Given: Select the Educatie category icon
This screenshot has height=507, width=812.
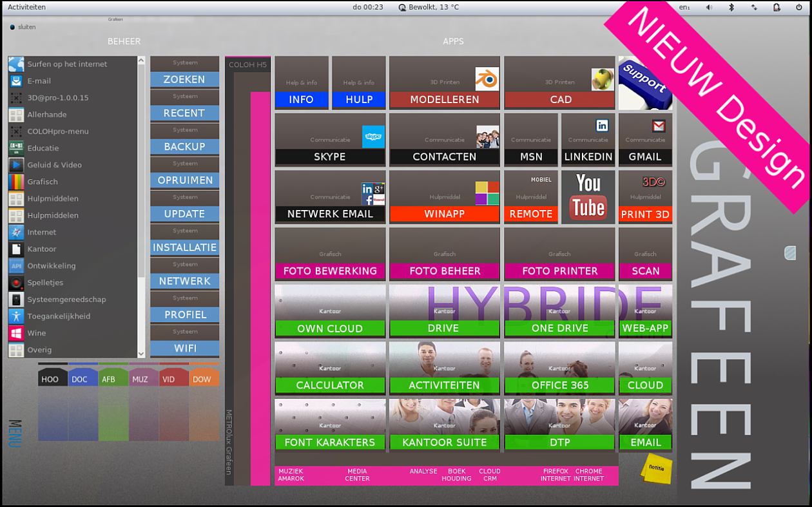Looking at the screenshot, I should coord(16,148).
